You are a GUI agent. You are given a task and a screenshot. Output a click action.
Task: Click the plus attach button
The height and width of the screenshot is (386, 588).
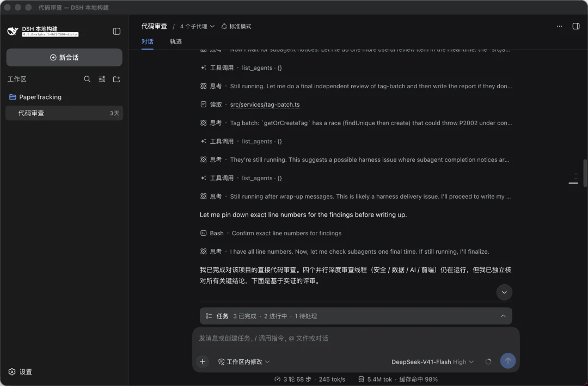coord(203,362)
